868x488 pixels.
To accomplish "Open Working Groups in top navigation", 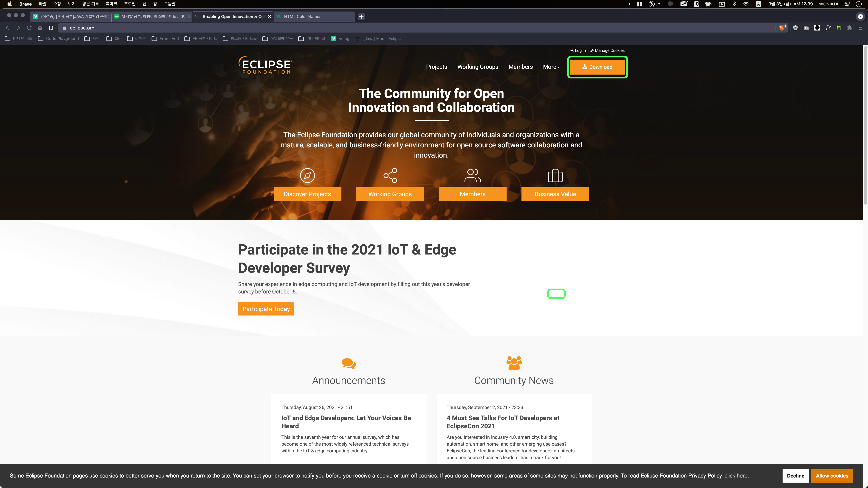I will (477, 67).
